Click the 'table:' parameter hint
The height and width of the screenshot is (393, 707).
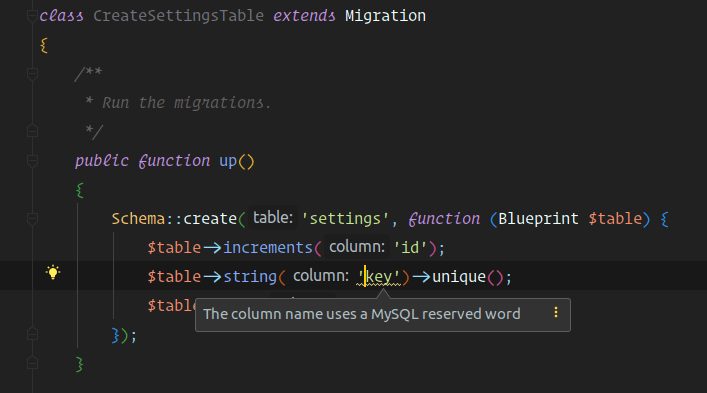(273, 218)
